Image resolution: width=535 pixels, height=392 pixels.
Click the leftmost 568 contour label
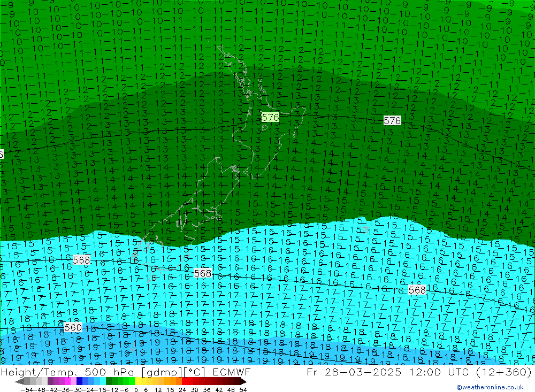pos(81,260)
